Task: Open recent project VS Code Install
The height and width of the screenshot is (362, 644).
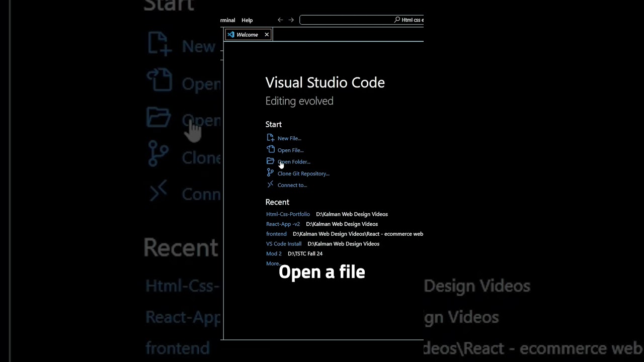Action: [x=284, y=244]
